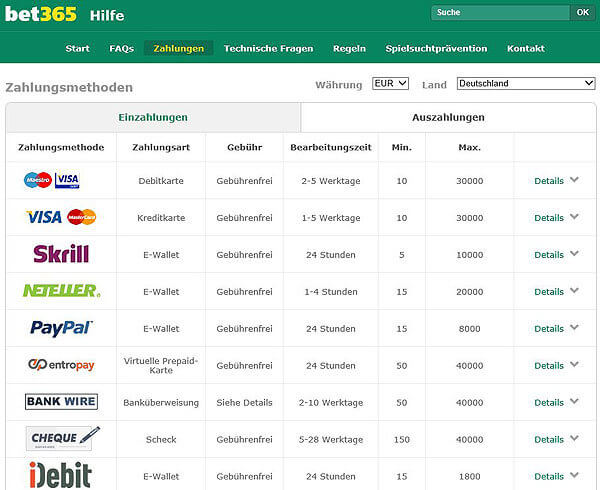Open Details link for entropay

(x=549, y=366)
